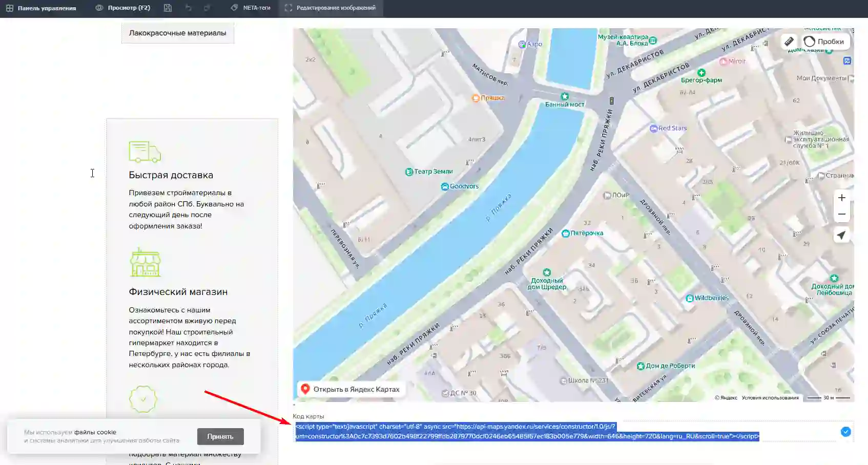Screen dimensions: 868x465
Task: Accept cookies with Принять button
Action: point(220,436)
